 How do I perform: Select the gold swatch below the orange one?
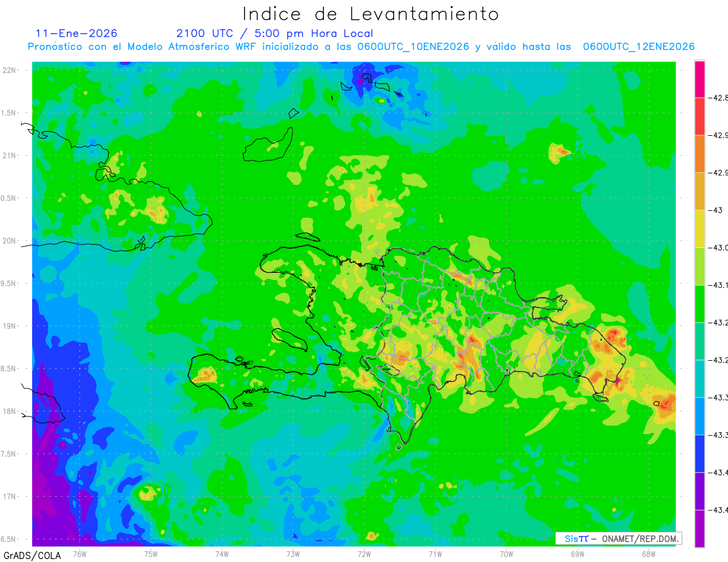[699, 191]
